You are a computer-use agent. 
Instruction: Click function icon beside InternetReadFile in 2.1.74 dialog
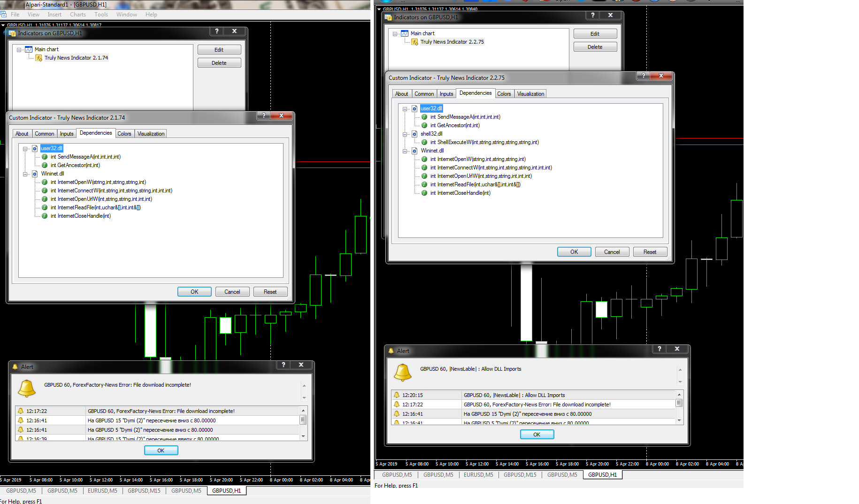click(45, 207)
